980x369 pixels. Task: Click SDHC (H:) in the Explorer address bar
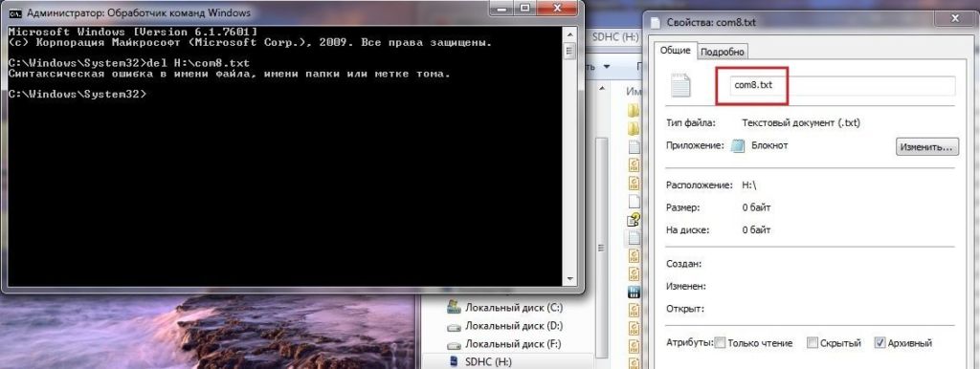click(615, 37)
